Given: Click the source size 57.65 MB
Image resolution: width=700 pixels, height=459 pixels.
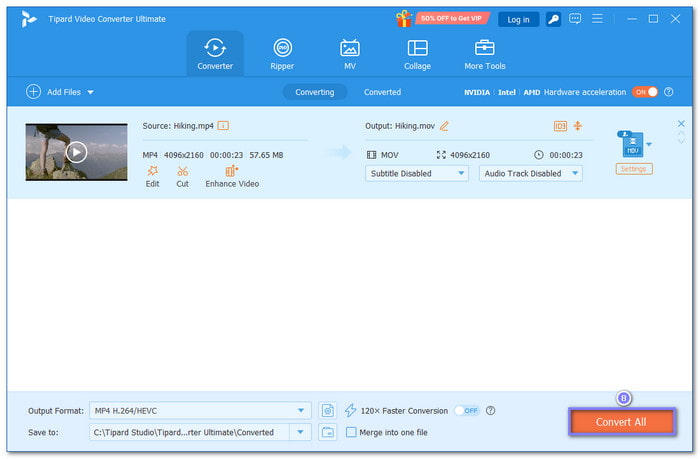Looking at the screenshot, I should [x=266, y=155].
